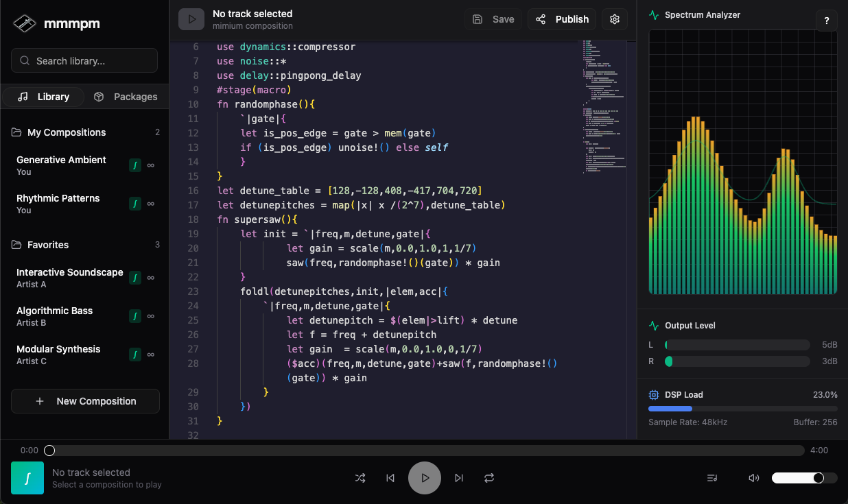The width and height of the screenshot is (848, 504).
Task: Go to the previous track
Action: coord(390,478)
